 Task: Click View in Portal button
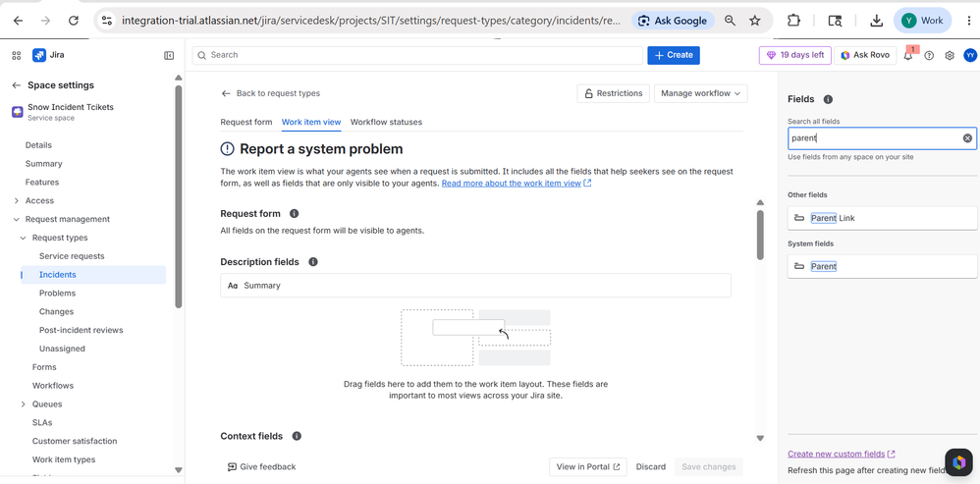[587, 466]
